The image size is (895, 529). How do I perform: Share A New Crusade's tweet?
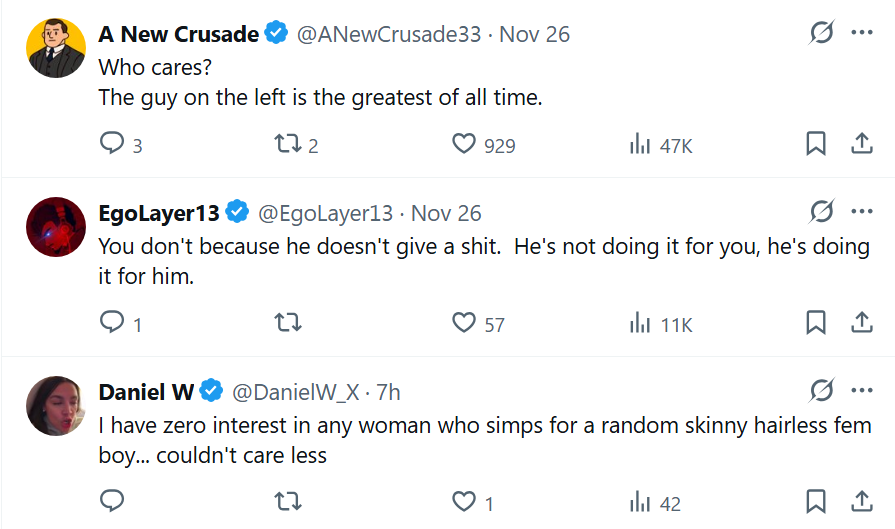click(x=862, y=143)
